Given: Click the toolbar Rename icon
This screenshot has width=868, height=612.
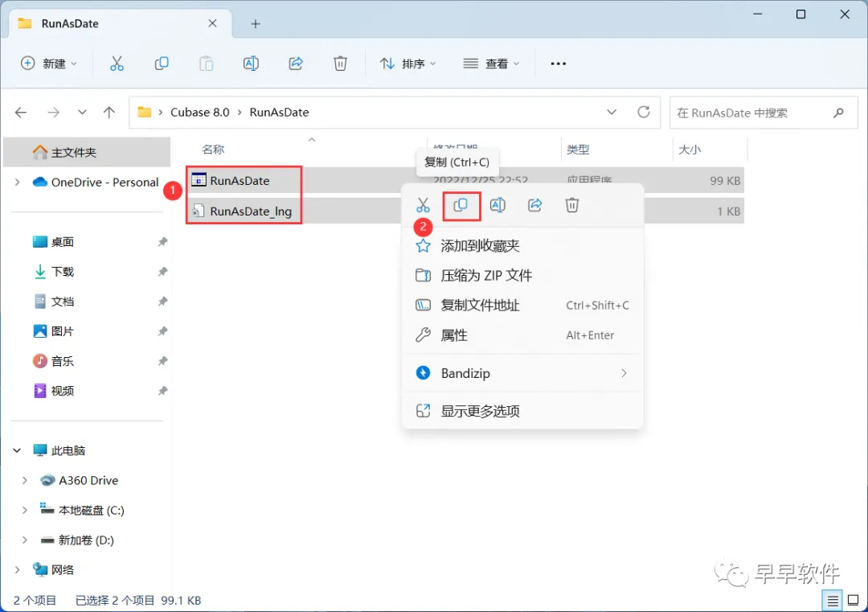Looking at the screenshot, I should click(251, 64).
